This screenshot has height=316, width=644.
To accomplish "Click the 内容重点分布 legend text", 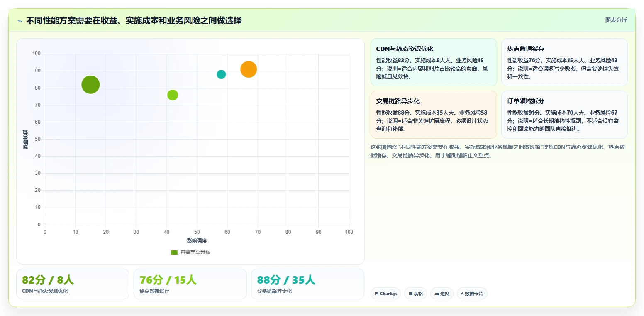I will click(195, 252).
